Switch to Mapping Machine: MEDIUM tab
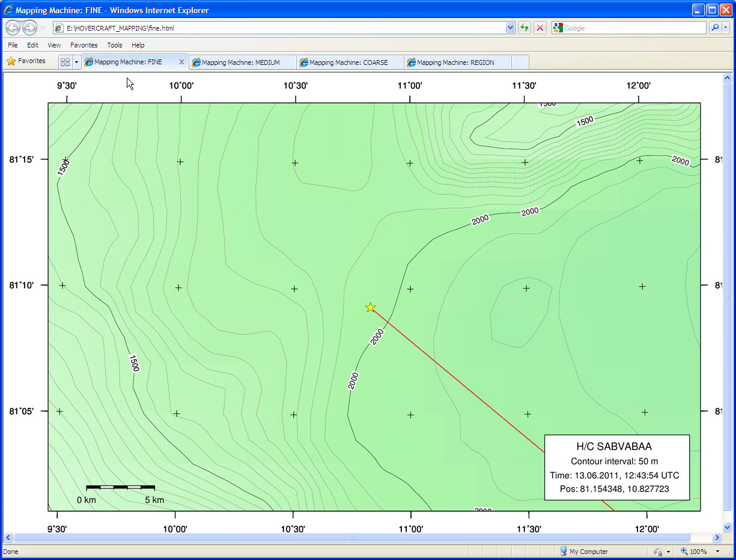 [242, 62]
